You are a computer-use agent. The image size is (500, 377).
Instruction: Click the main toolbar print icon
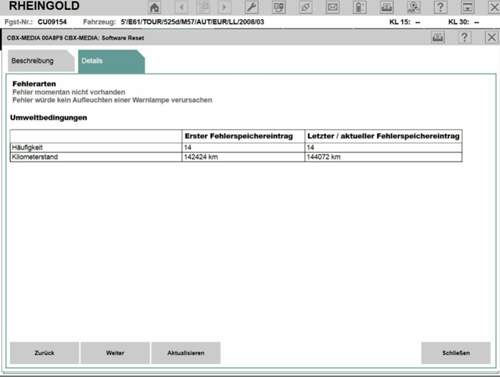point(386,7)
